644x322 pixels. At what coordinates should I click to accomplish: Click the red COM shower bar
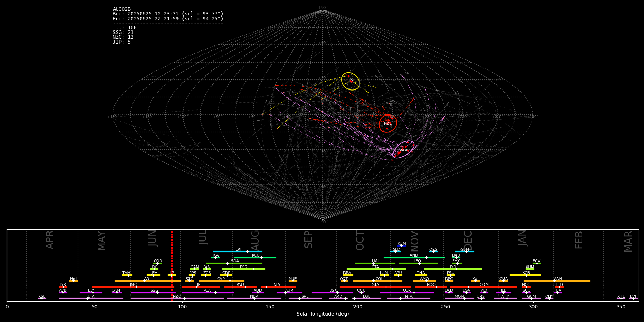click(x=483, y=287)
